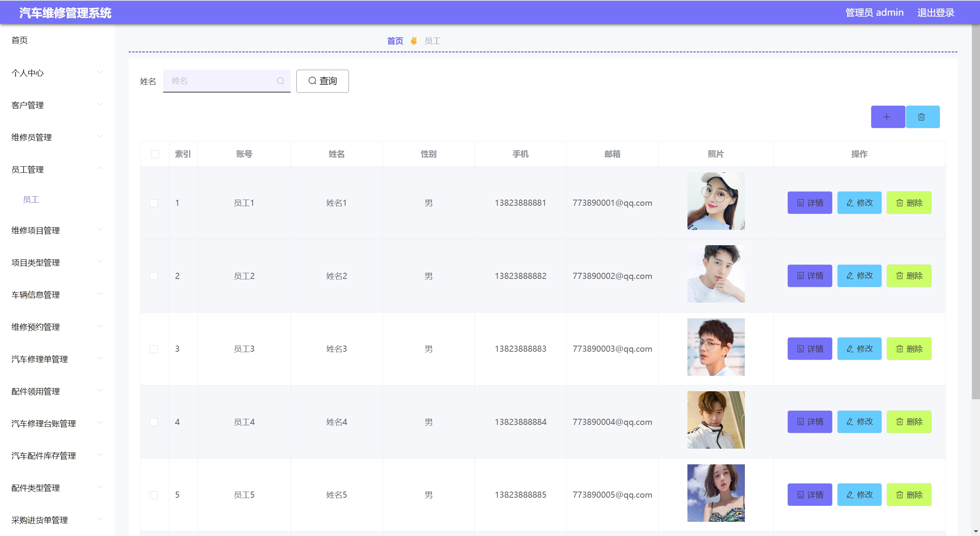This screenshot has height=536, width=980.
Task: Click 员工2's photo thumbnail
Action: [715, 274]
